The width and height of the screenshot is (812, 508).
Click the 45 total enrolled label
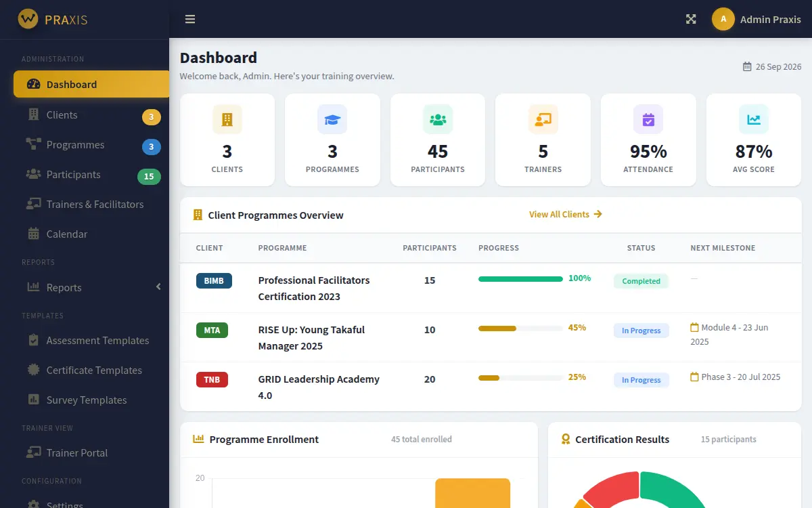click(x=422, y=439)
